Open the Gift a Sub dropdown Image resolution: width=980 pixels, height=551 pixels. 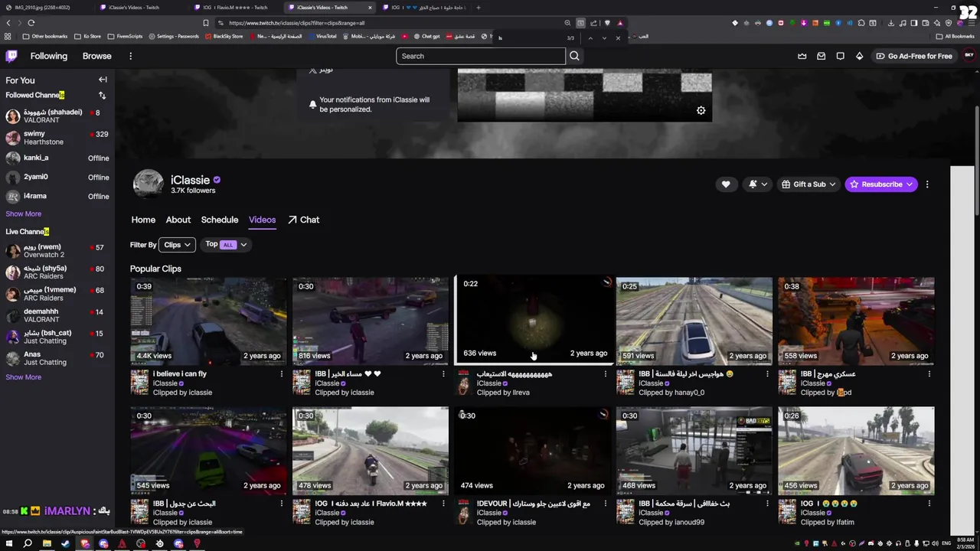808,184
